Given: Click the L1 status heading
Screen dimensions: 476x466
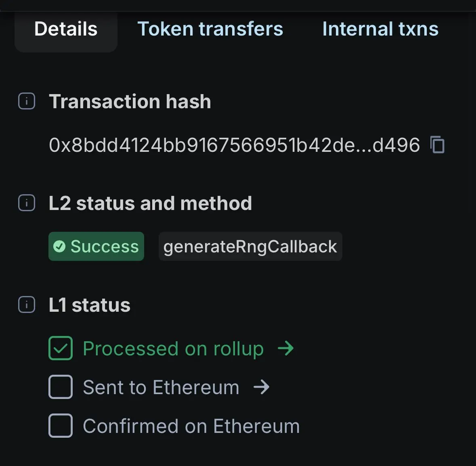Looking at the screenshot, I should coord(89,305).
